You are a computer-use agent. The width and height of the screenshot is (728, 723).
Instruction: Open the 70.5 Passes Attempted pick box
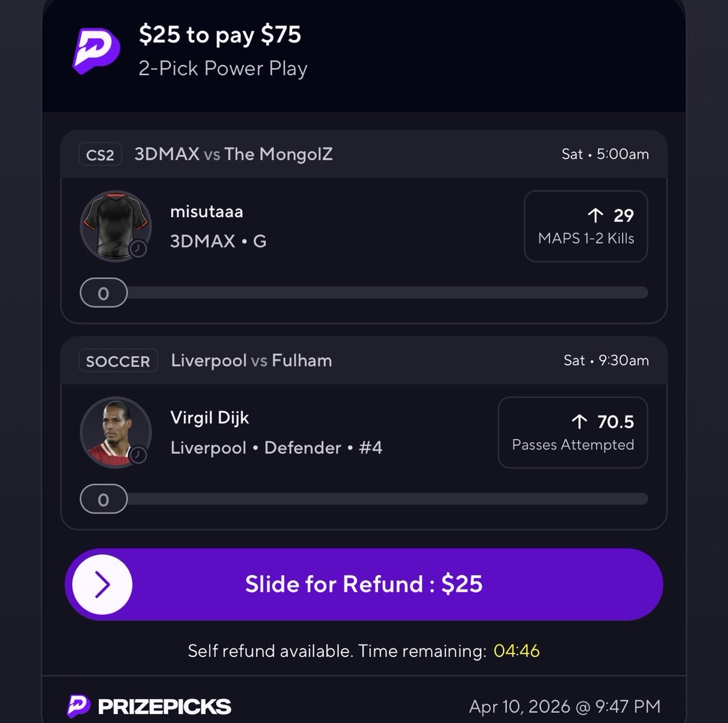tap(573, 432)
